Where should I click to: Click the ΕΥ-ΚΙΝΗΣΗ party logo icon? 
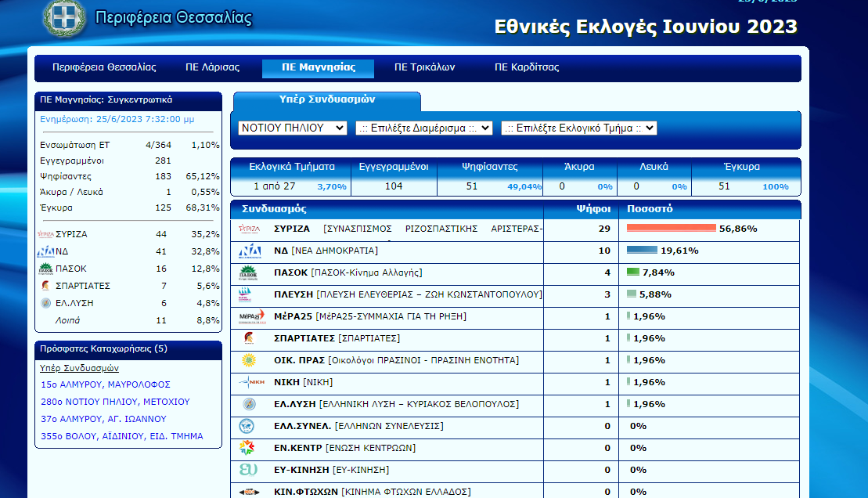(x=248, y=470)
